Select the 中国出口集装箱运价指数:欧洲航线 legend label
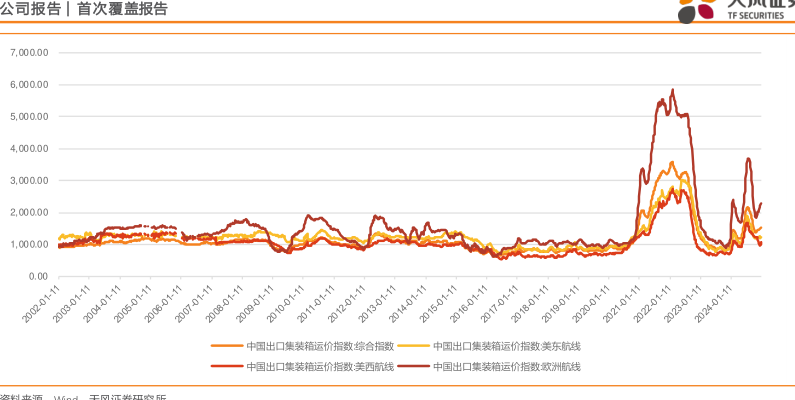The image size is (795, 400). (507, 366)
